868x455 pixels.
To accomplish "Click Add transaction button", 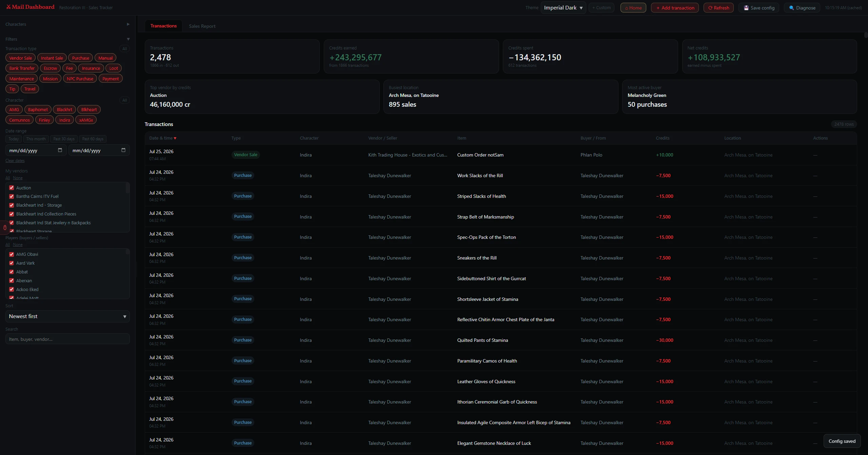I will click(x=675, y=8).
